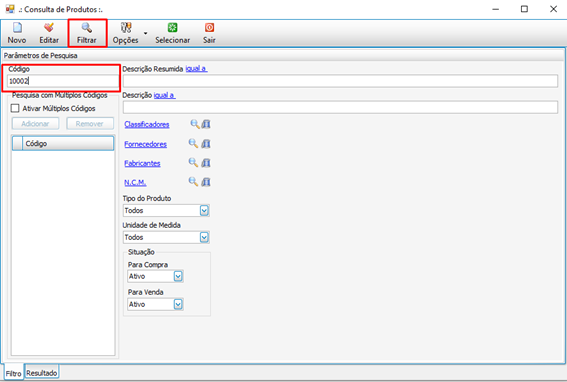Image resolution: width=567 pixels, height=382 pixels.
Task: Click the Fornecedores clear icon
Action: click(206, 144)
